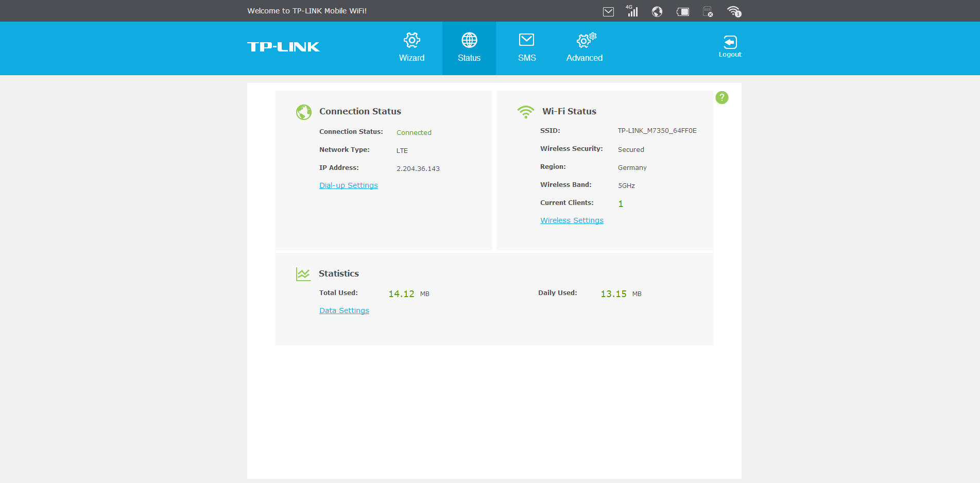Click the battery level icon
980x483 pixels.
pos(683,11)
